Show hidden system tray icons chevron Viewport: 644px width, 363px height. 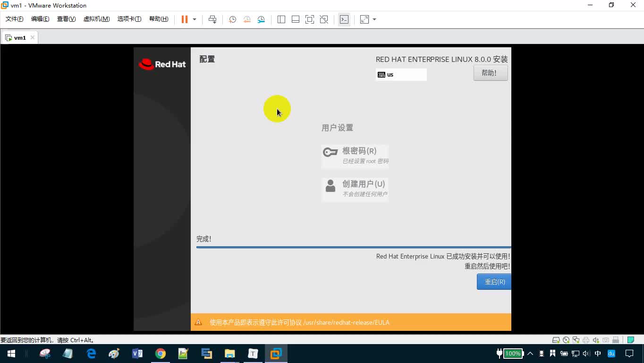click(530, 354)
